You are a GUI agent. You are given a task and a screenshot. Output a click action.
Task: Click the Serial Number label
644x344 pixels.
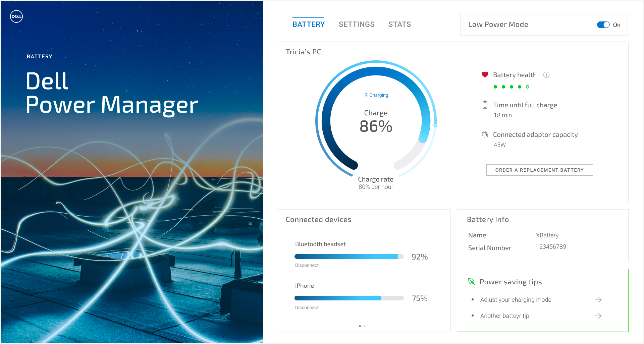(x=490, y=248)
